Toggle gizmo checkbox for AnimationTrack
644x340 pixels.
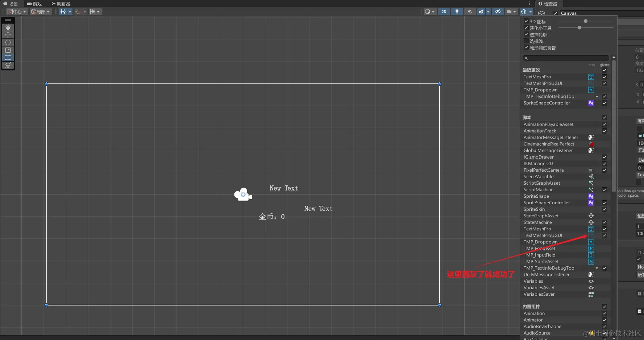click(604, 131)
